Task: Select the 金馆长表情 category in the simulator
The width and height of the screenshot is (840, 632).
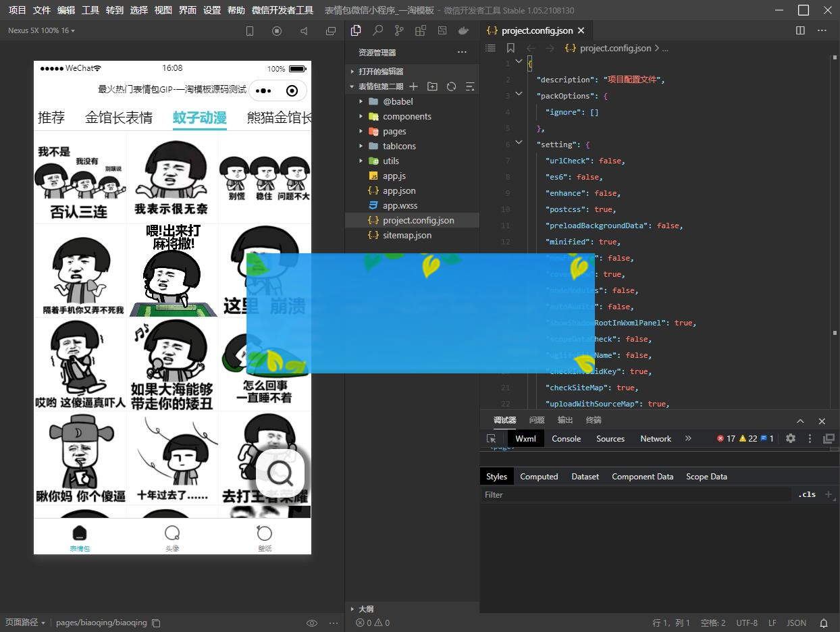Action: 118,117
